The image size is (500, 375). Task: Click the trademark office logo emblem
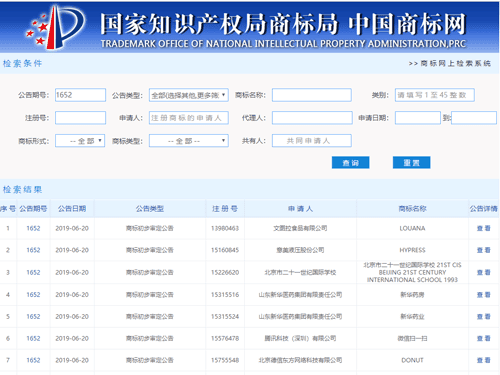[56, 27]
